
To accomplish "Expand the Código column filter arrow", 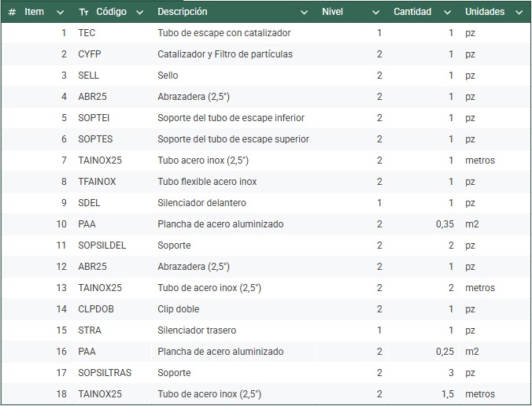I will [139, 13].
